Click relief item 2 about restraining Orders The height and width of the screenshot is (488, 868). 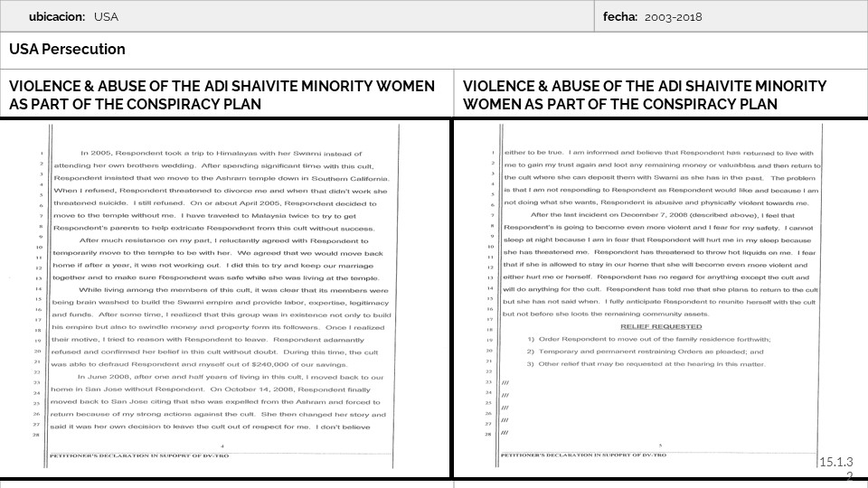point(644,352)
